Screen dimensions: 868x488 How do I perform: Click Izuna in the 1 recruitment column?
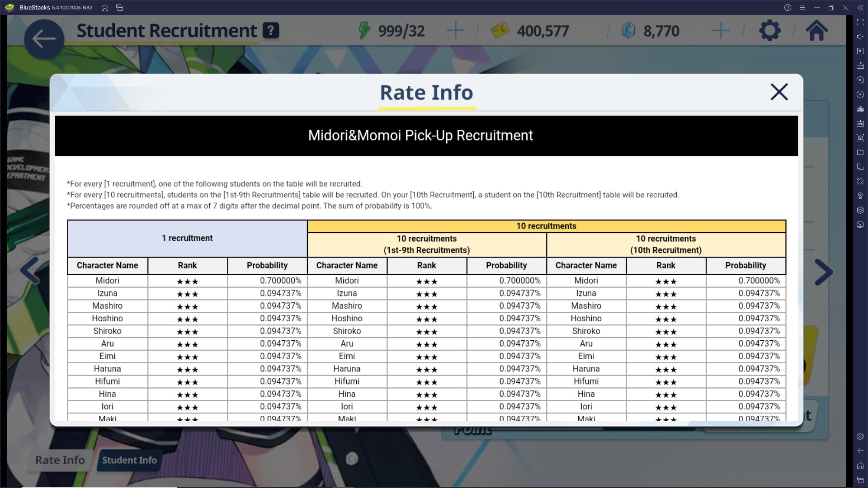[x=108, y=293]
